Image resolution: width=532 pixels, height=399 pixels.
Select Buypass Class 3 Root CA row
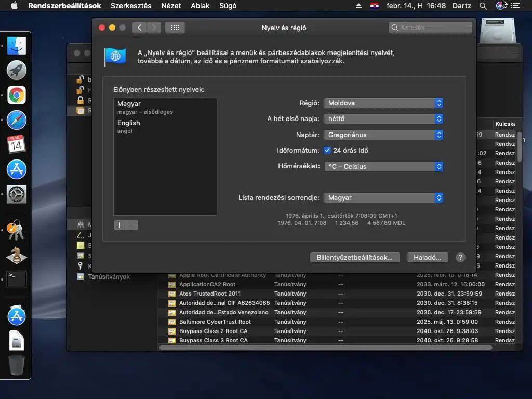[x=337, y=340]
